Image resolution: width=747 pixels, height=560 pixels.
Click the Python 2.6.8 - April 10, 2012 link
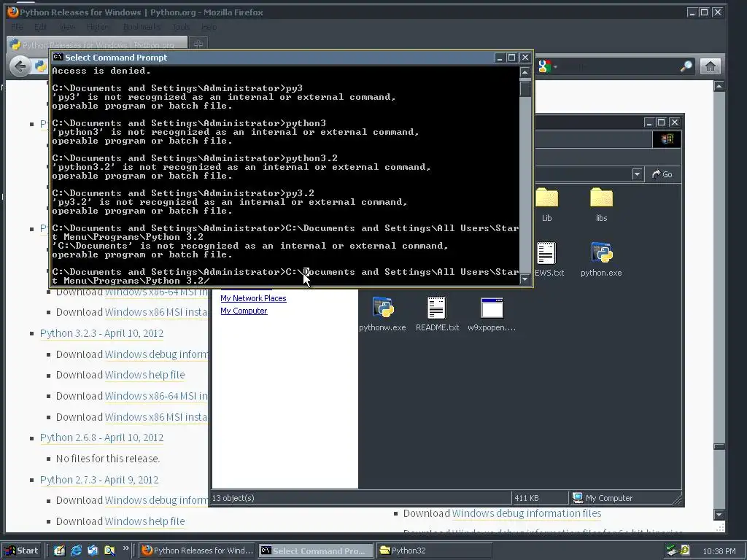[x=101, y=437]
